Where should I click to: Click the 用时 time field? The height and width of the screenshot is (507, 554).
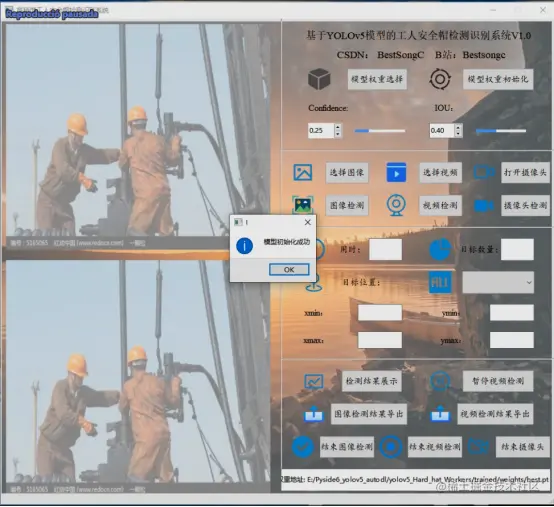[x=385, y=249]
